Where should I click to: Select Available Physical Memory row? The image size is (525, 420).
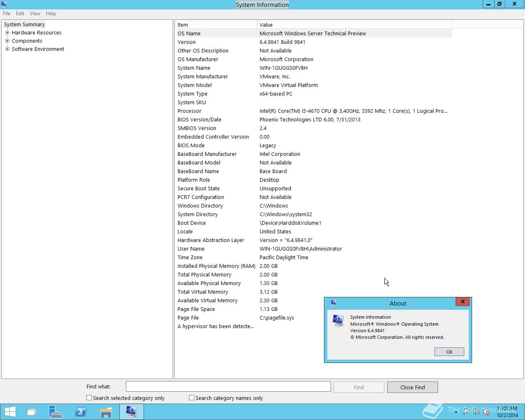(x=314, y=283)
